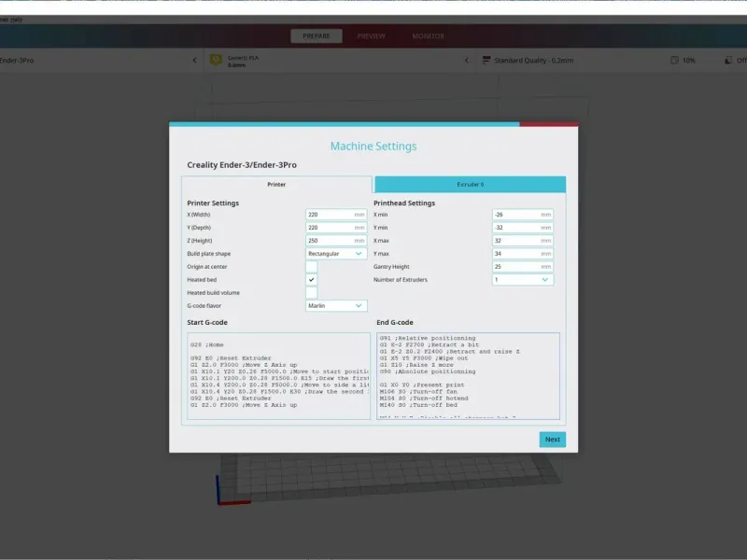
Task: Open Build plate shape dropdown
Action: point(336,254)
